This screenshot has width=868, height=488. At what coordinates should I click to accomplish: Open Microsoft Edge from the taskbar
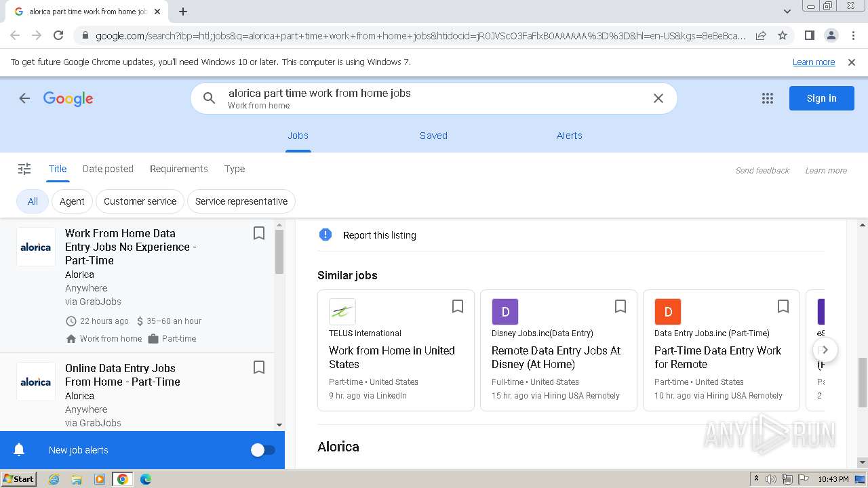[x=146, y=479]
